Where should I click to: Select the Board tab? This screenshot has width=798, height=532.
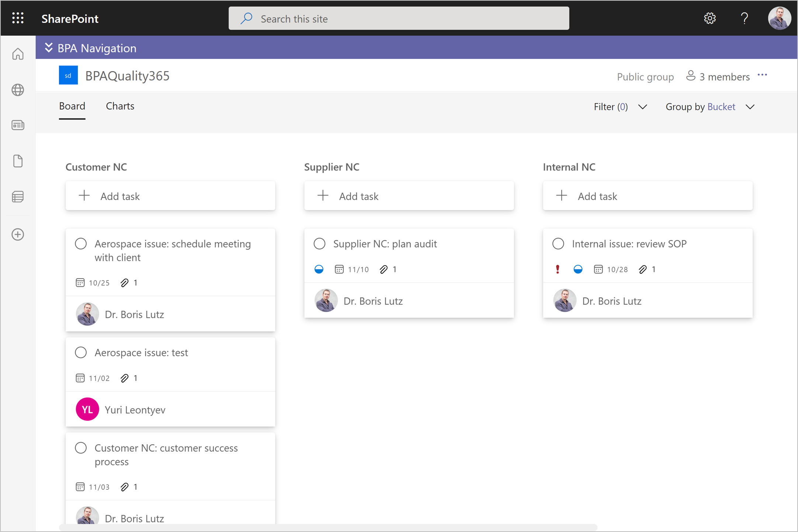pyautogui.click(x=71, y=106)
